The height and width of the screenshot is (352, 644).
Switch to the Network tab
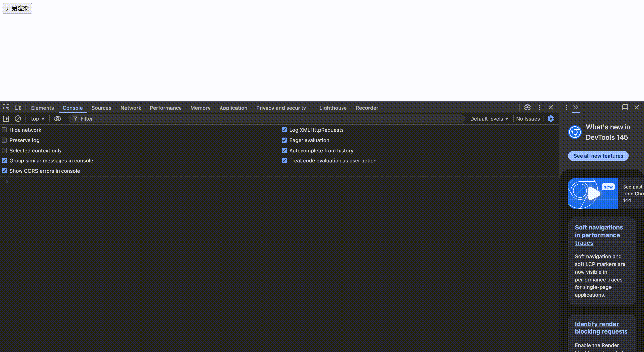click(131, 108)
